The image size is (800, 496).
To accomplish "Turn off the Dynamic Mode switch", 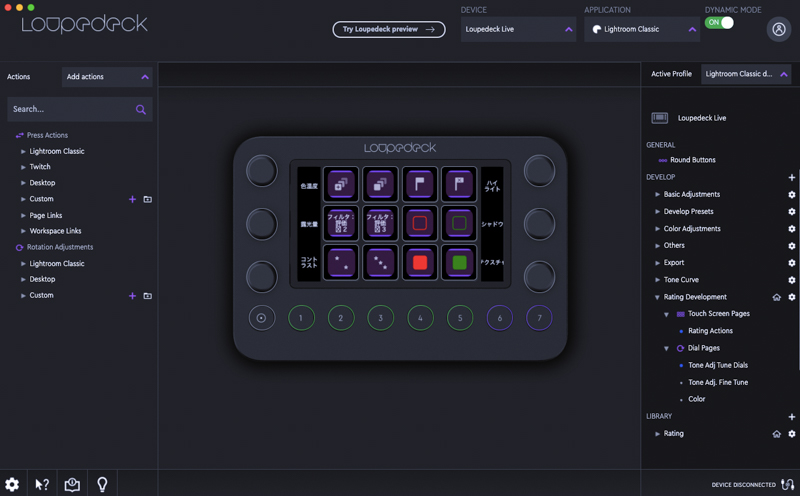I will pos(719,22).
